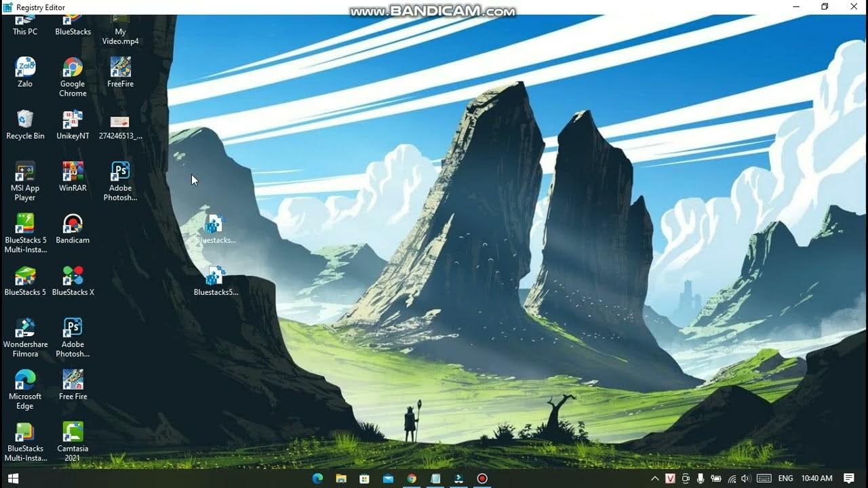The image size is (868, 488).
Task: Open the battery status tray icon
Action: (716, 479)
